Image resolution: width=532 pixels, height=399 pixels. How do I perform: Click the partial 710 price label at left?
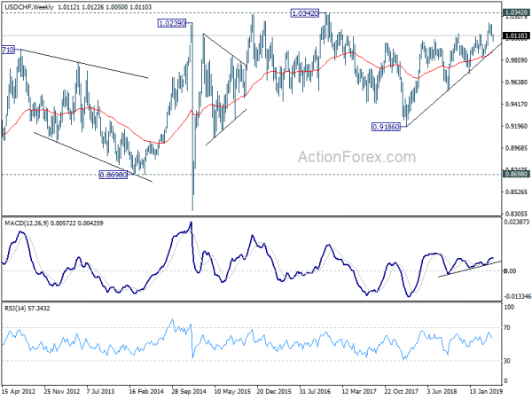tap(8, 50)
